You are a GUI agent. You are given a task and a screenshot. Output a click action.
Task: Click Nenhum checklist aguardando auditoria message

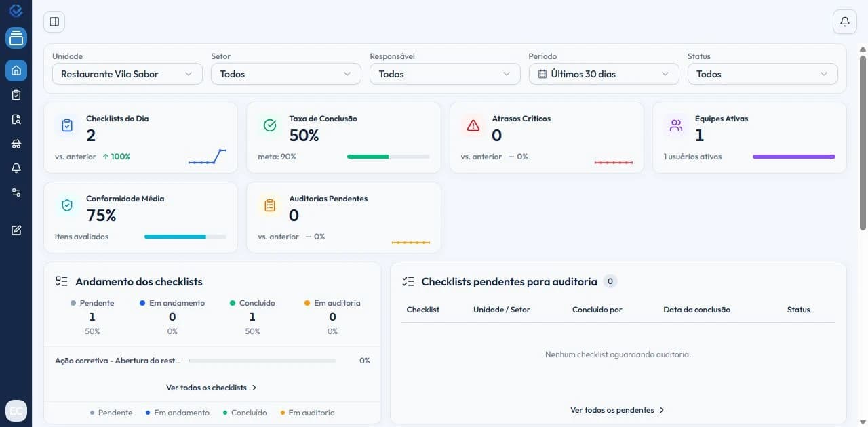618,354
